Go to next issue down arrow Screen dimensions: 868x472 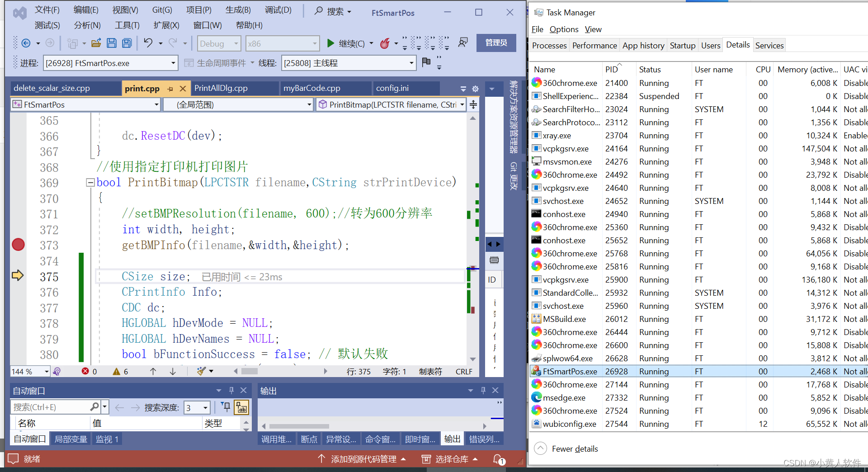(173, 371)
